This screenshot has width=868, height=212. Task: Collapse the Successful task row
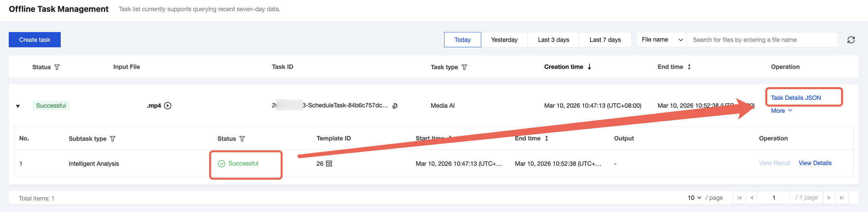(18, 106)
